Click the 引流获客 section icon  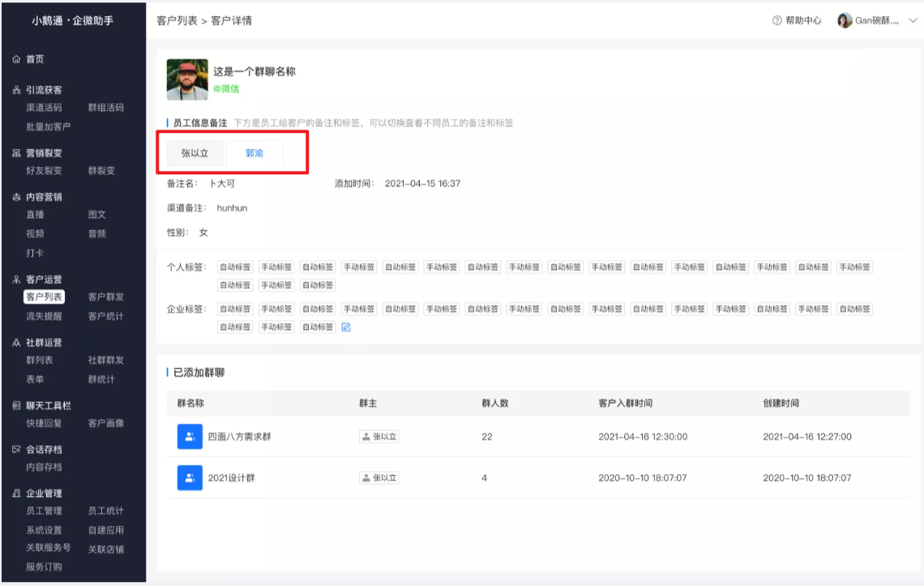(x=16, y=90)
